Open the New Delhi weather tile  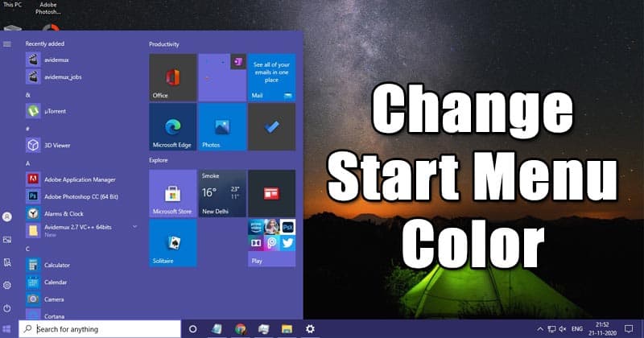222,193
